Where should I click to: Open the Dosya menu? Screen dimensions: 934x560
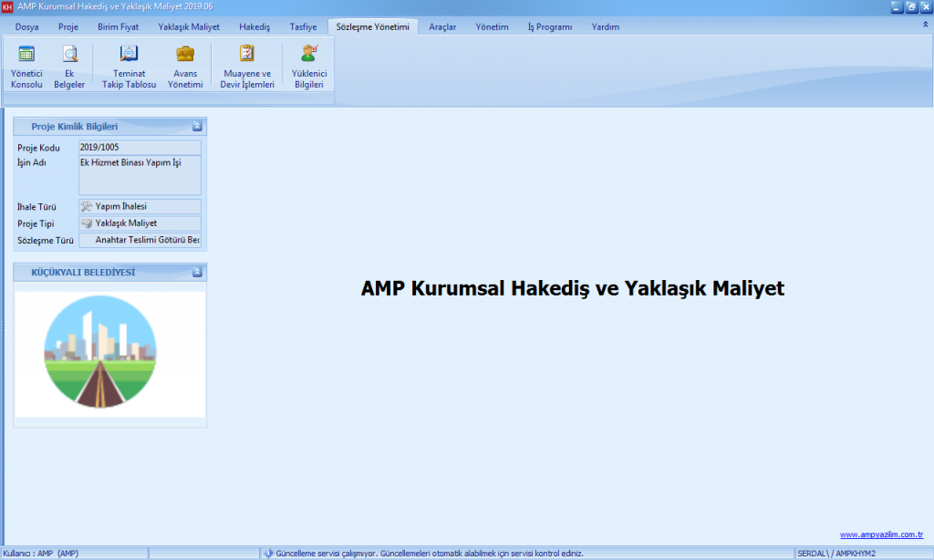[27, 27]
